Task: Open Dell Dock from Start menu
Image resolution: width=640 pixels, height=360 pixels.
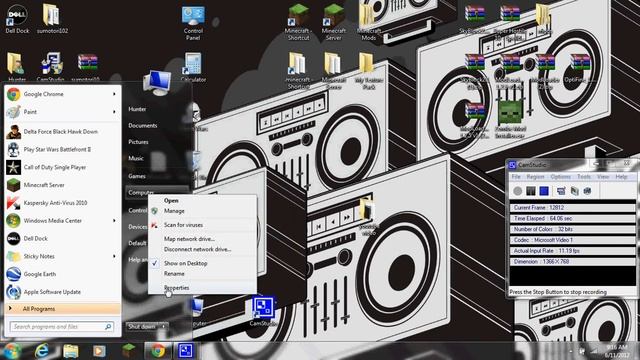Action: coord(62,238)
